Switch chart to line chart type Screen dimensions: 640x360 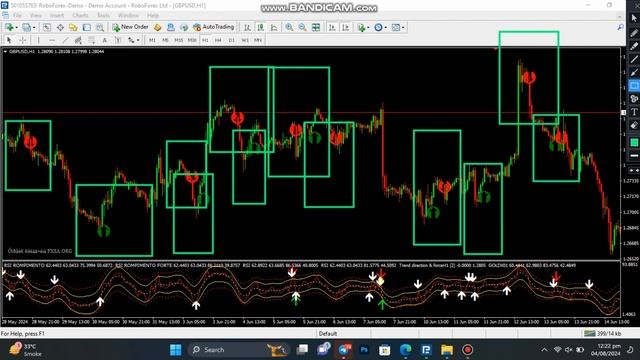tap(274, 27)
